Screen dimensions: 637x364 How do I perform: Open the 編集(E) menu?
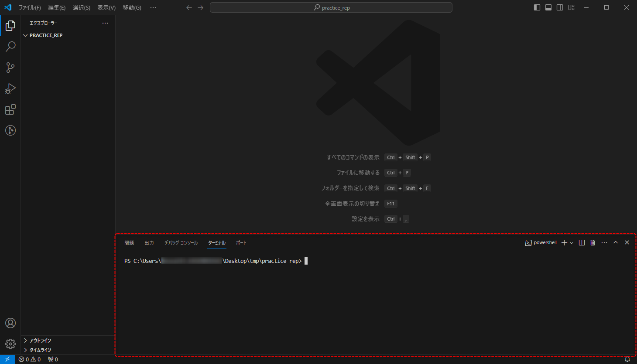coord(57,7)
